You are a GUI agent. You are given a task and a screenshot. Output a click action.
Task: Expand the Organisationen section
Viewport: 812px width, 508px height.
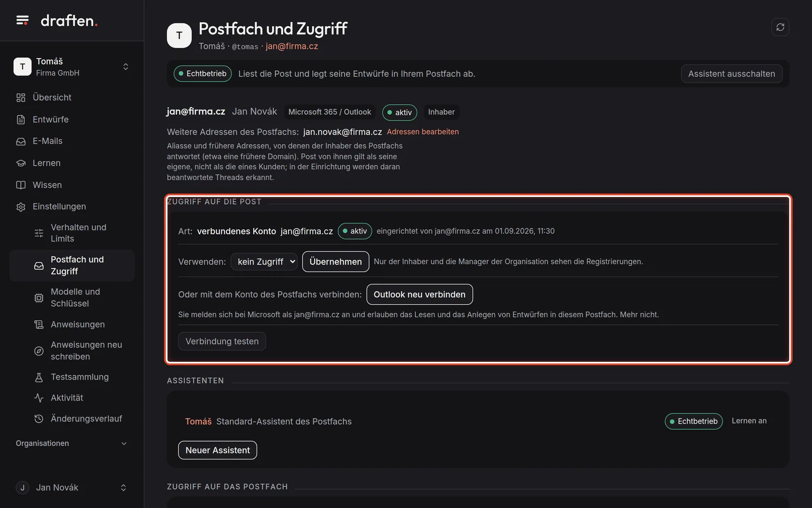[72, 443]
